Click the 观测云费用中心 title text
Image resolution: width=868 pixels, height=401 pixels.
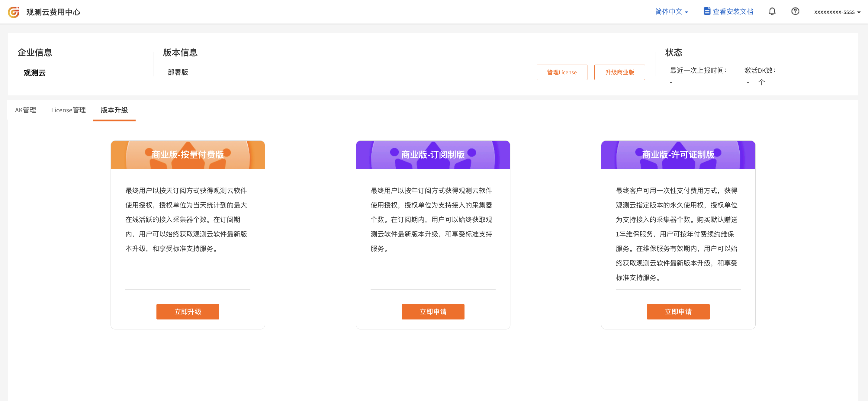tap(53, 12)
